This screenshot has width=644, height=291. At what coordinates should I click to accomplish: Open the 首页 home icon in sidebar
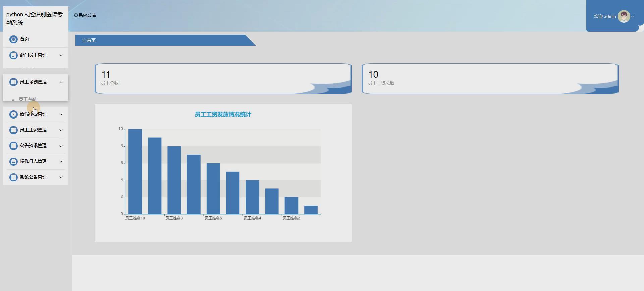click(13, 39)
